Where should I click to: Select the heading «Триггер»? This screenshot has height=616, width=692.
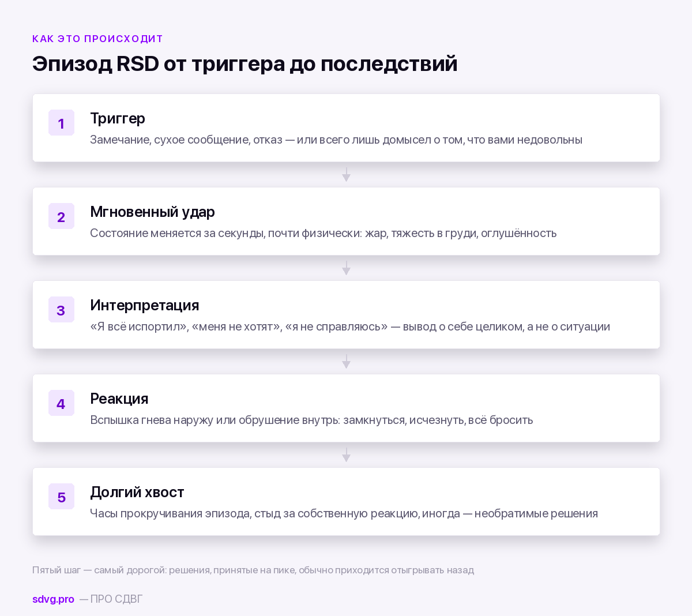coord(118,118)
